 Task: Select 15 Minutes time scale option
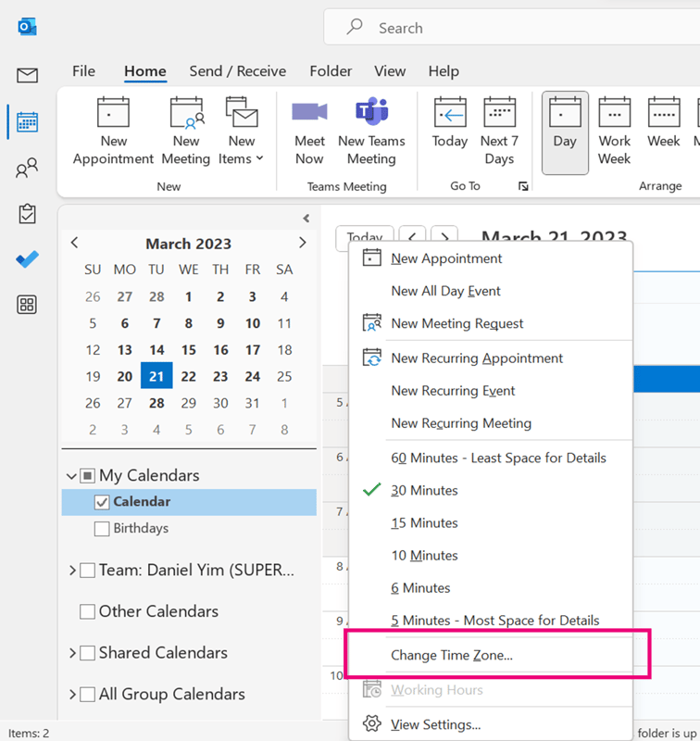coord(424,523)
